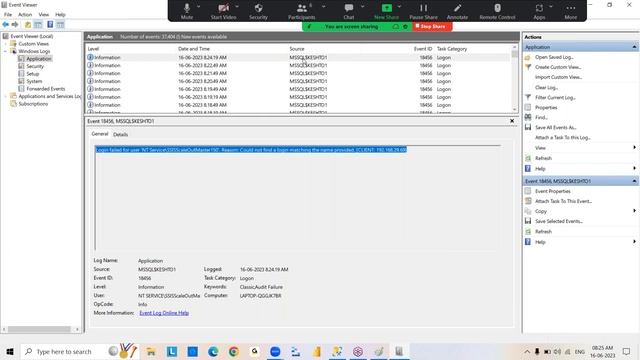Open File Explorer from taskbar
640x360 pixels.
click(151, 351)
